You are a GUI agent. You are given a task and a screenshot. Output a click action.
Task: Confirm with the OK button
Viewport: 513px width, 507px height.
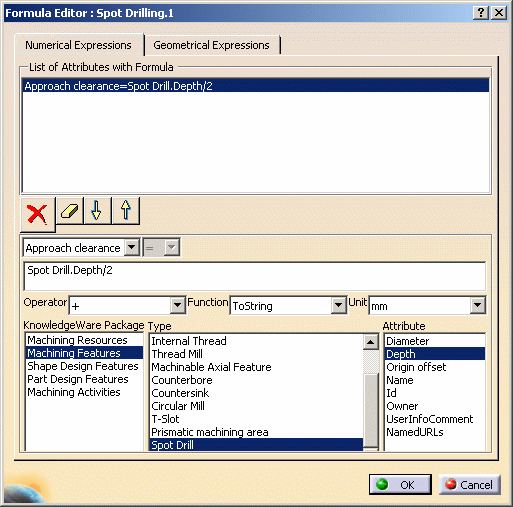click(x=400, y=484)
